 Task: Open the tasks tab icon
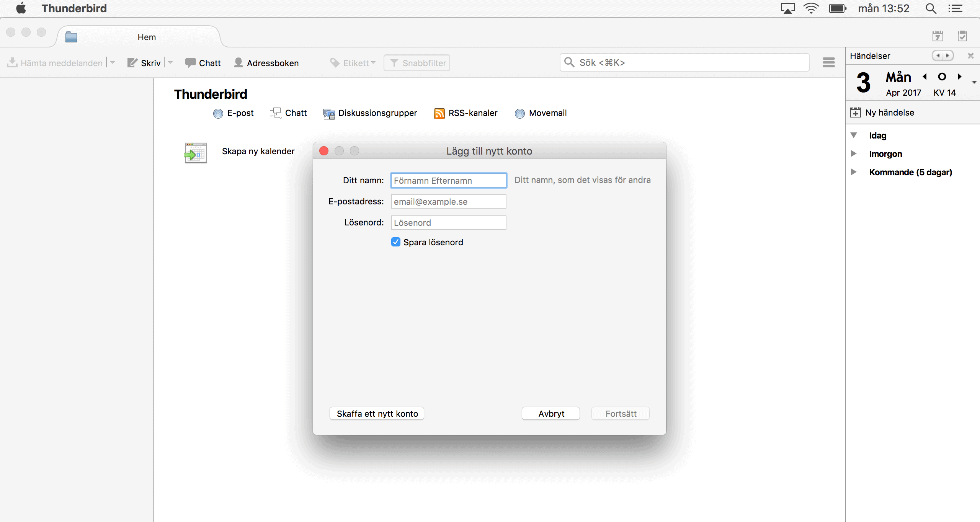pyautogui.click(x=962, y=36)
